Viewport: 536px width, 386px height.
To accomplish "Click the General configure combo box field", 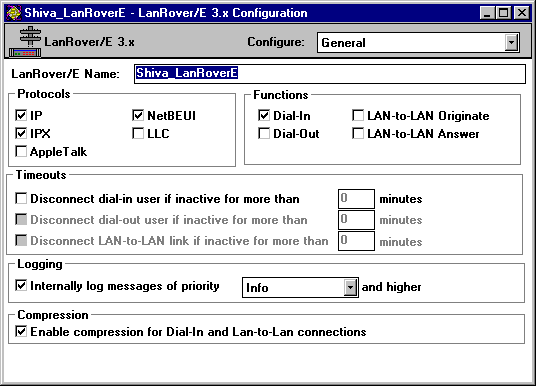I will point(418,43).
